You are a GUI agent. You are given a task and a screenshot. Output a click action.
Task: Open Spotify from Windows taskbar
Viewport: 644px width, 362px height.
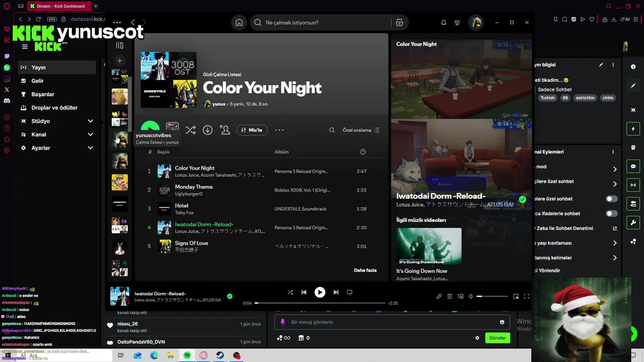pos(187,355)
